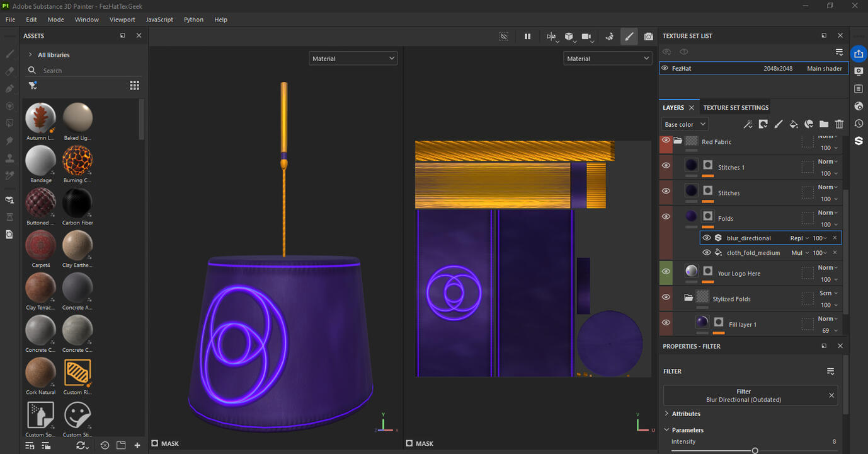Hide the Folds layer
Image resolution: width=868 pixels, height=454 pixels.
click(666, 216)
